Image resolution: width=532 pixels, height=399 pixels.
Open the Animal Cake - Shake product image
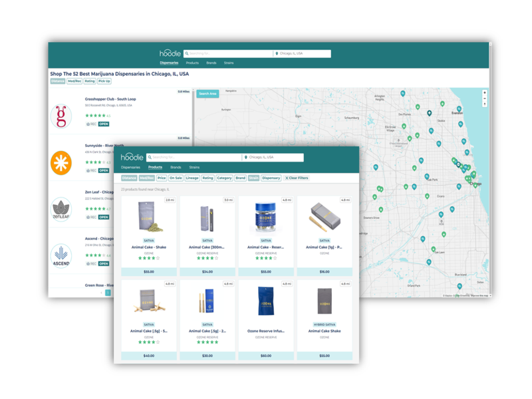(x=150, y=217)
